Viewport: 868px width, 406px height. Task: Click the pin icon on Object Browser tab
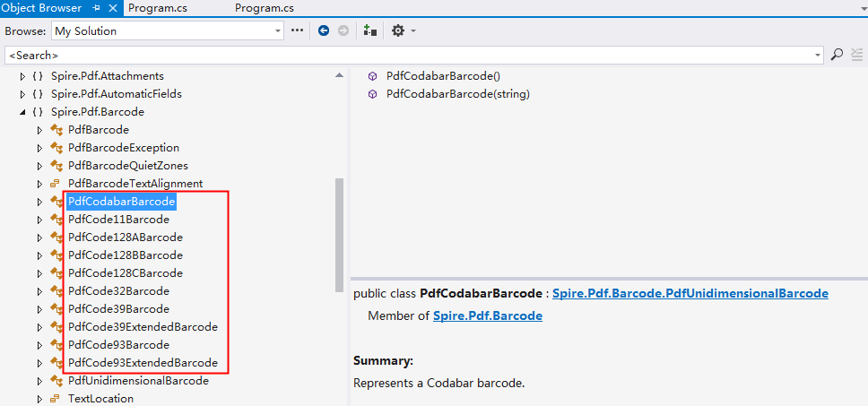tap(96, 8)
